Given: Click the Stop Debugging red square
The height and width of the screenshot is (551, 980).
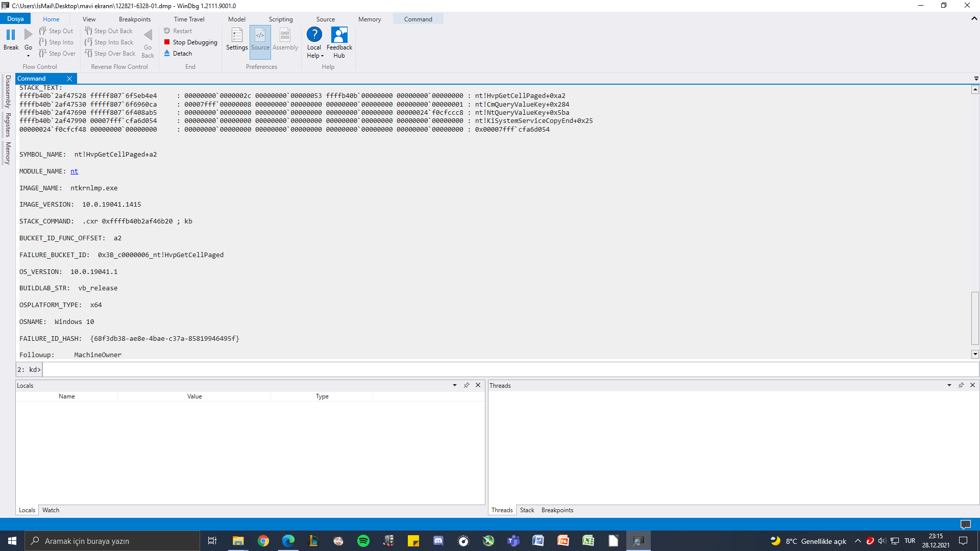Looking at the screenshot, I should tap(167, 42).
